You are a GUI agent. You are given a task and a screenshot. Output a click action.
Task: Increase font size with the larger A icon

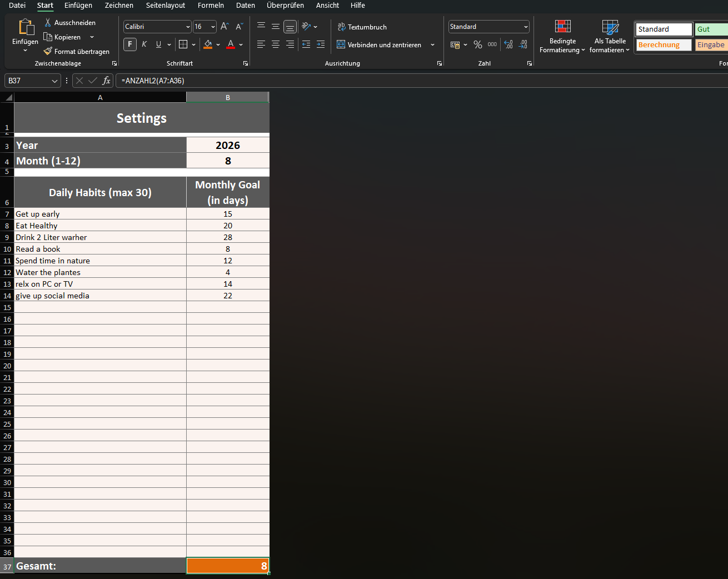coord(225,27)
